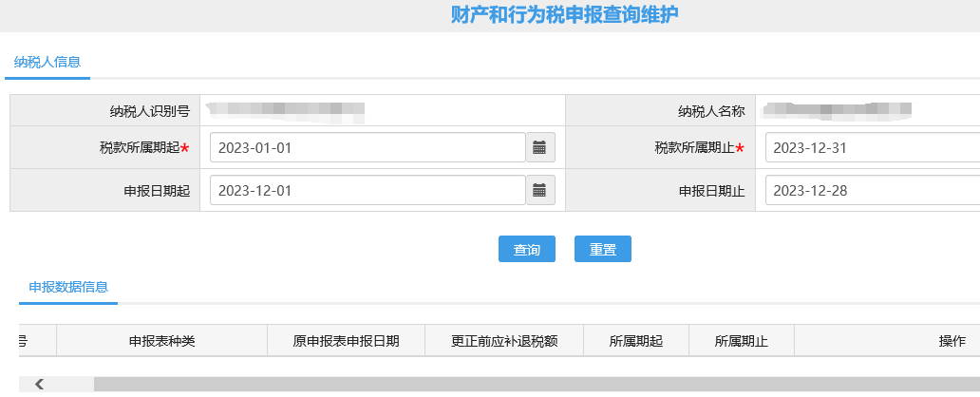Click 所属期止 column header

(742, 341)
